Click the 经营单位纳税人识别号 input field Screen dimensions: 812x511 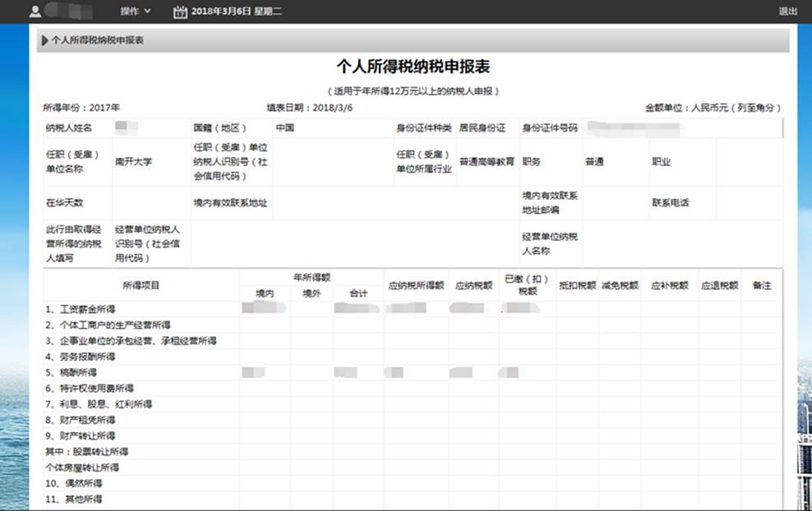(353, 243)
